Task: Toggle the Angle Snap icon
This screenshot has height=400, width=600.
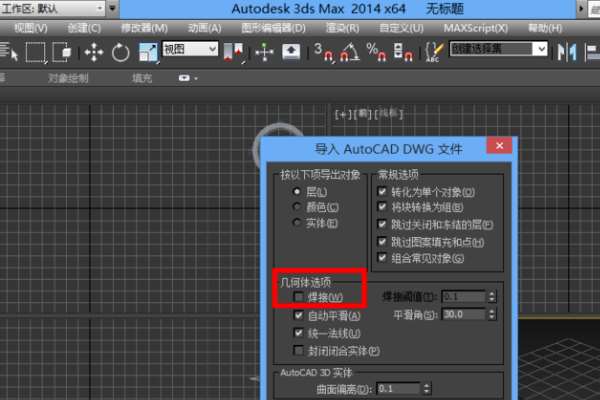Action: [x=349, y=52]
